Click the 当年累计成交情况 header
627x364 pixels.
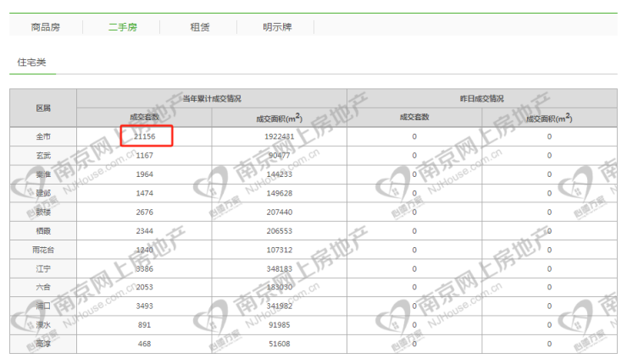pos(212,98)
